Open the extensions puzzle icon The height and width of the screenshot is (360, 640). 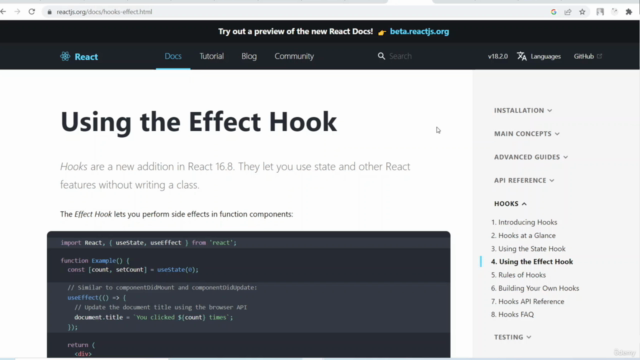tap(629, 12)
